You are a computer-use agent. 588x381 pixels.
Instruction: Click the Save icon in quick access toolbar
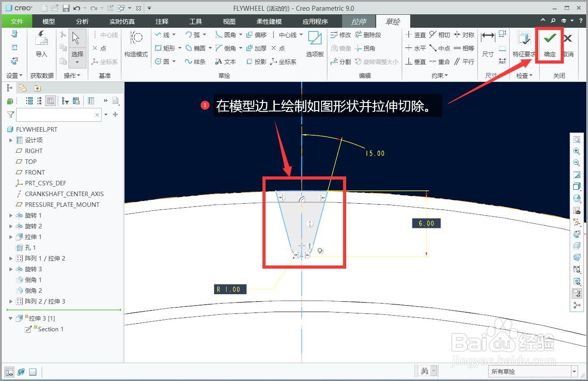click(66, 8)
